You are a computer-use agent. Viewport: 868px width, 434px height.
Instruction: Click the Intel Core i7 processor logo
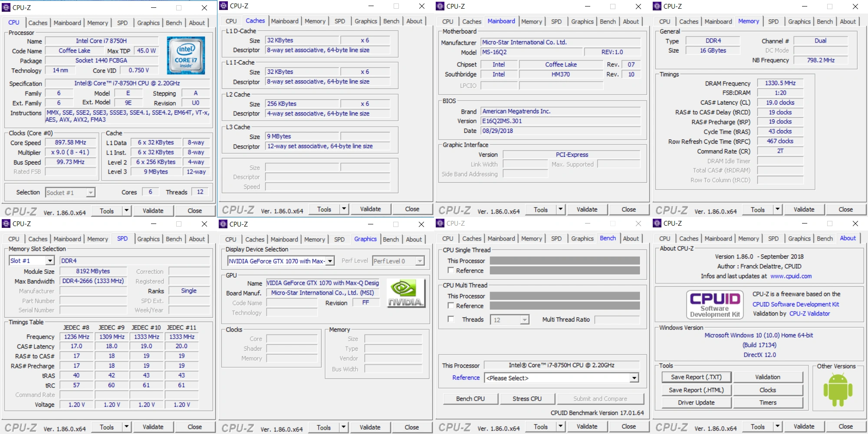pos(186,55)
